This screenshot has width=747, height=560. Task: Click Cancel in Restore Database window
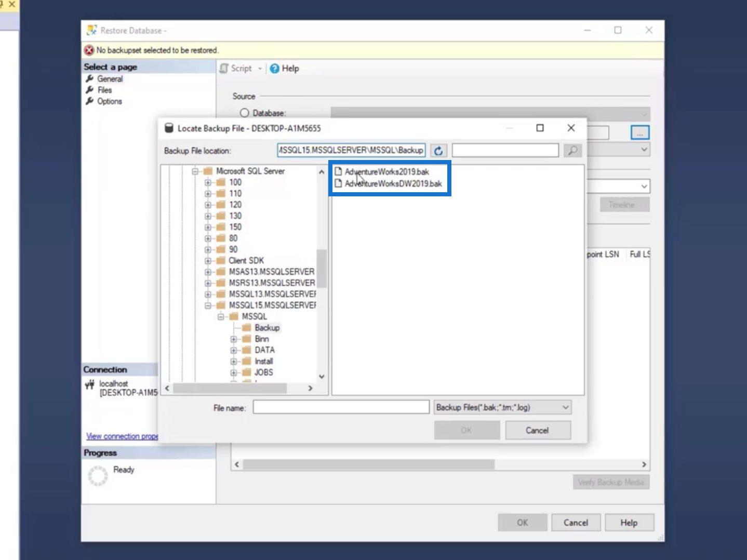point(576,523)
